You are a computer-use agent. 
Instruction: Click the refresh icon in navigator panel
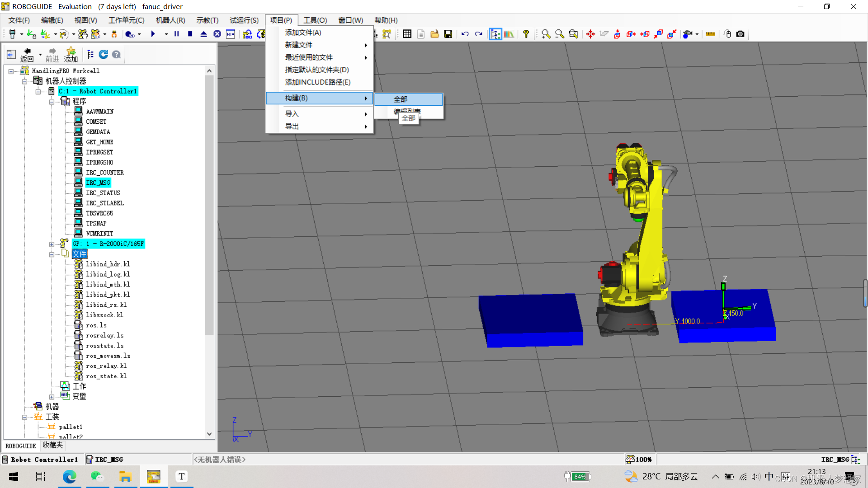coord(104,55)
